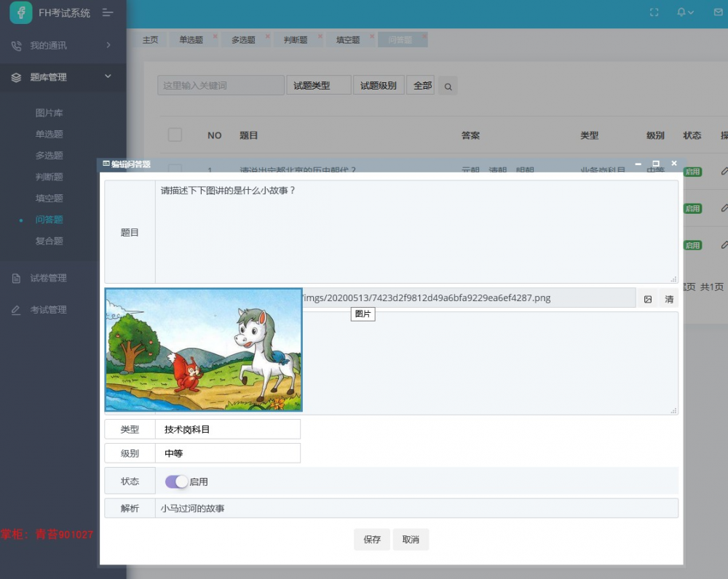728x579 pixels.
Task: Cancel editing with 取消 button
Action: [412, 539]
